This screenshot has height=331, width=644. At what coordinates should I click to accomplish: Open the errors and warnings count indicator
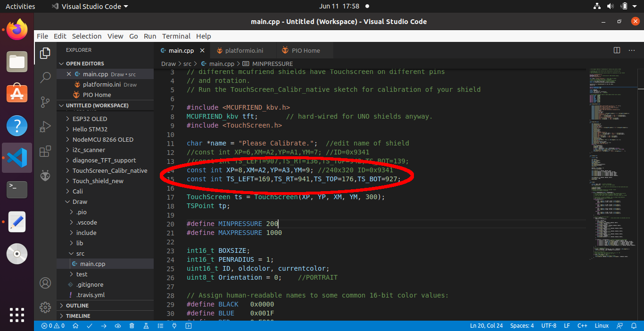[x=53, y=326]
